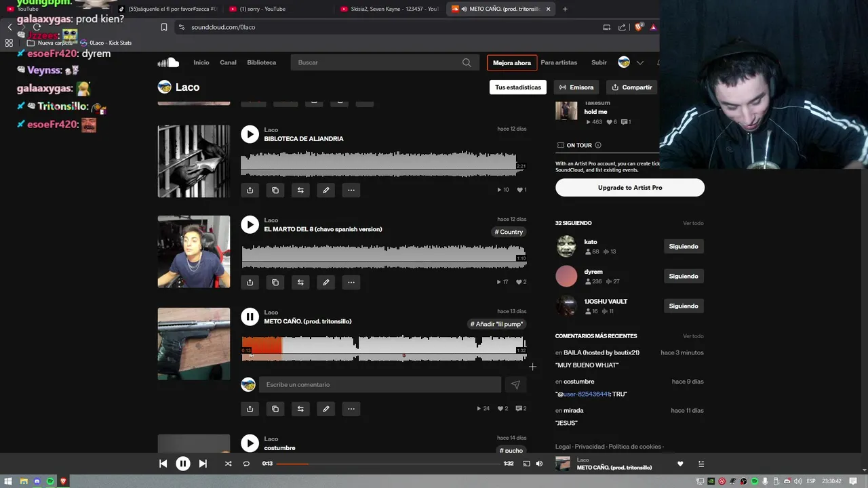Switch to the 'sorry - YouTube' browser tab
This screenshot has width=868, height=488.
263,9
